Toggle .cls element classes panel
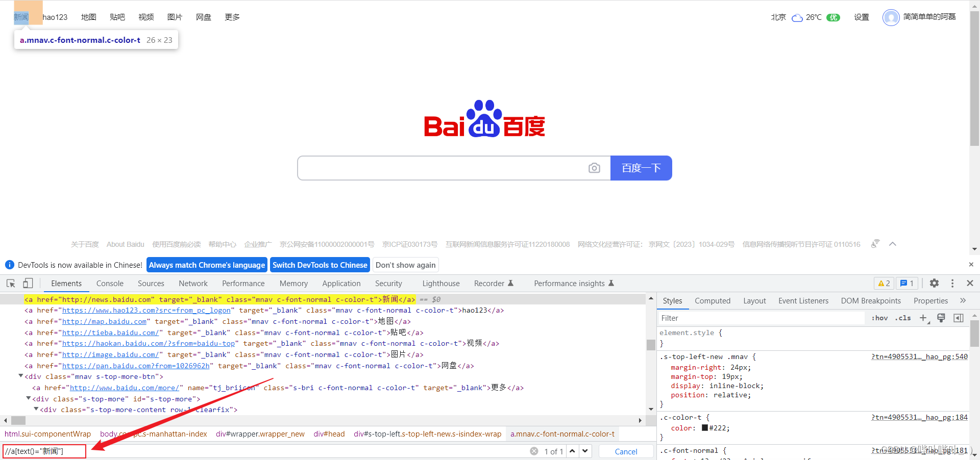Viewport: 980px width, 460px height. click(903, 318)
